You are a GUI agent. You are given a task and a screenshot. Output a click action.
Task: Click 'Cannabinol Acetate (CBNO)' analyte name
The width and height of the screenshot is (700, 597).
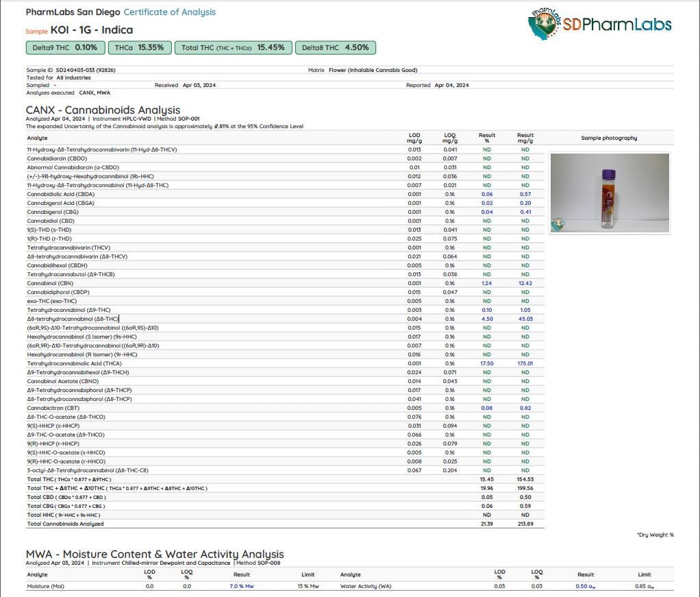(x=63, y=381)
